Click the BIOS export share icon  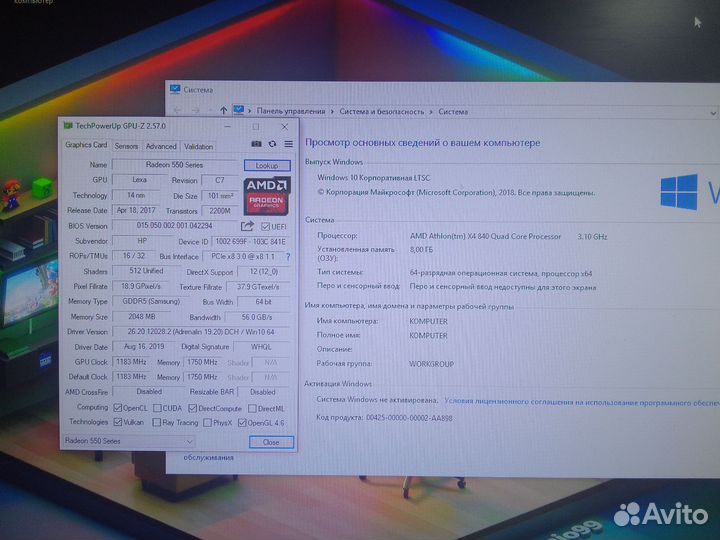click(x=247, y=226)
